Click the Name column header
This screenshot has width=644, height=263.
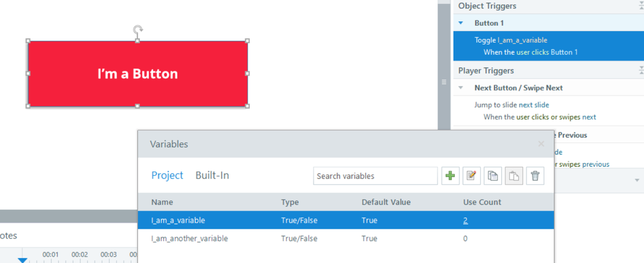tap(162, 202)
